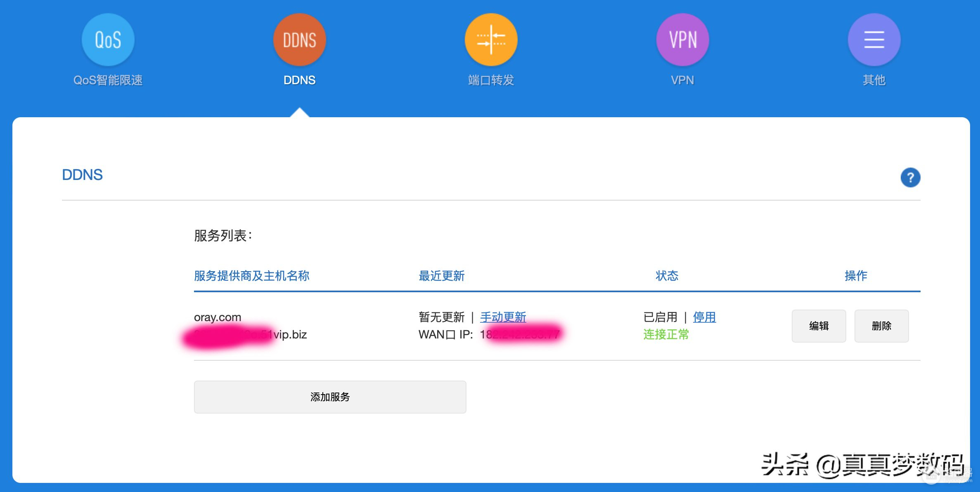Click the oray.com provider entry
980x492 pixels.
(218, 317)
